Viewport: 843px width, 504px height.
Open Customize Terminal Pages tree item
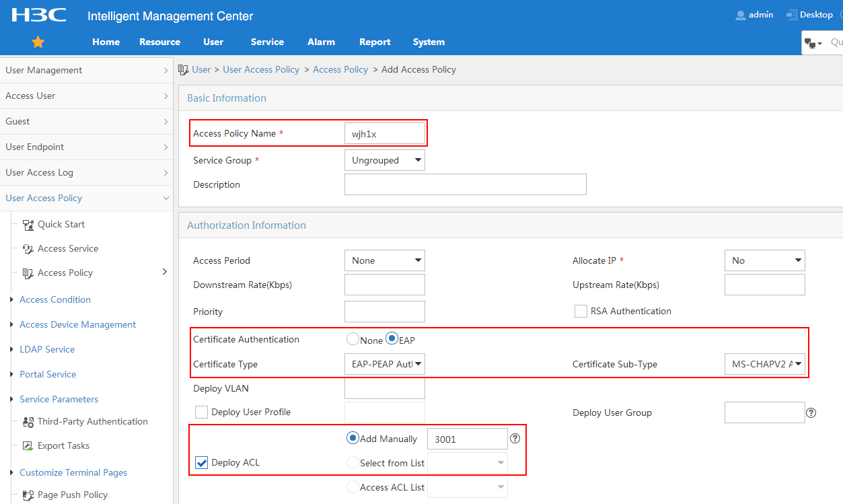pos(73,472)
